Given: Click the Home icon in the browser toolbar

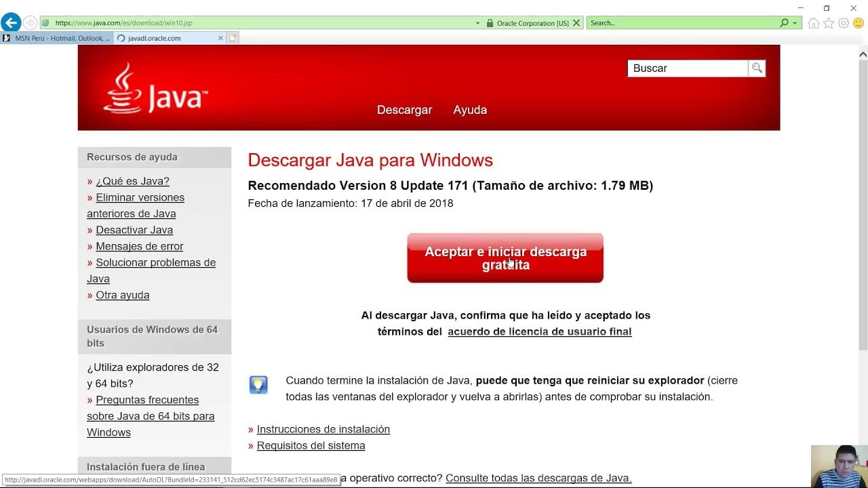Looking at the screenshot, I should 813,22.
